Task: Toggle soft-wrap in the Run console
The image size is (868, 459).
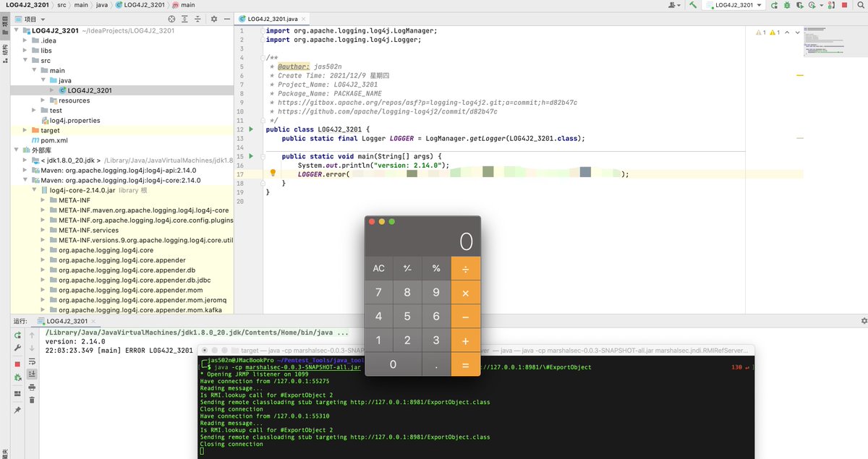Action: pos(32,361)
